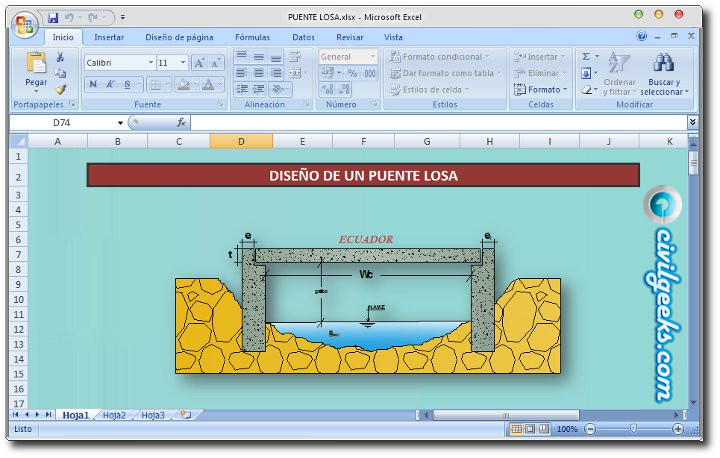Click the fx insert function icon
The width and height of the screenshot is (720, 458).
tap(181, 123)
